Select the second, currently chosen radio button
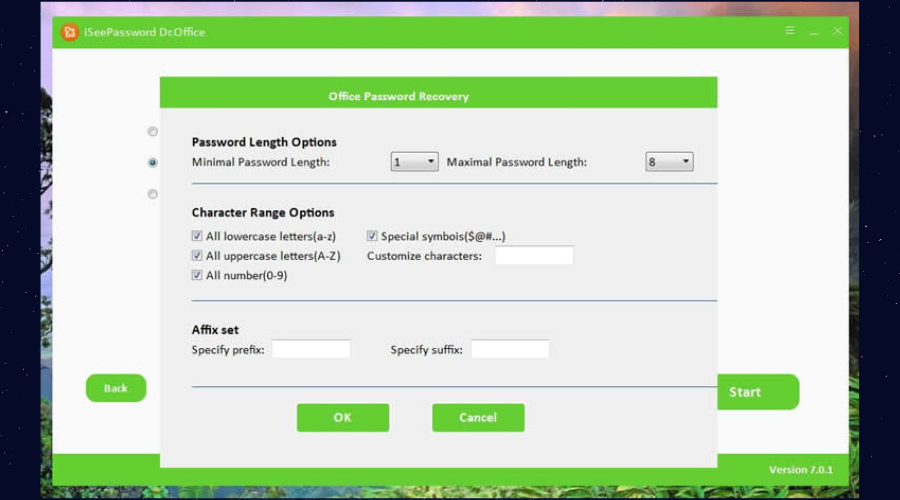Screen dimensions: 900x500 [153, 162]
